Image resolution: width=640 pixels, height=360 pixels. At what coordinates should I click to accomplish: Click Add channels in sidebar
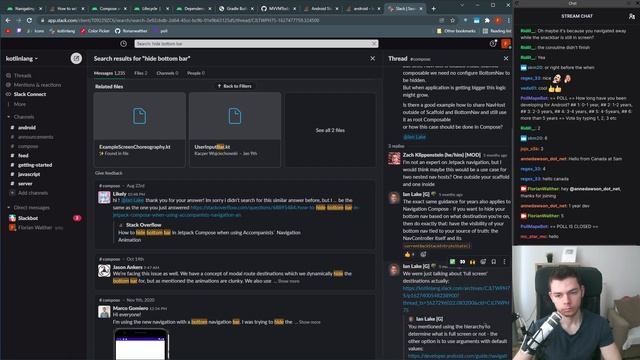pyautogui.click(x=33, y=193)
